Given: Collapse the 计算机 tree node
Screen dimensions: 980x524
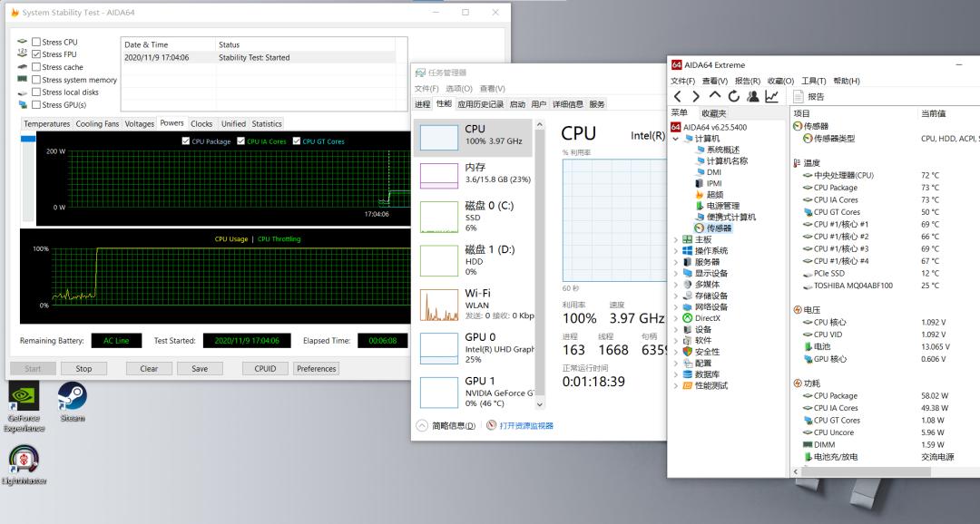Looking at the screenshot, I should [676, 138].
